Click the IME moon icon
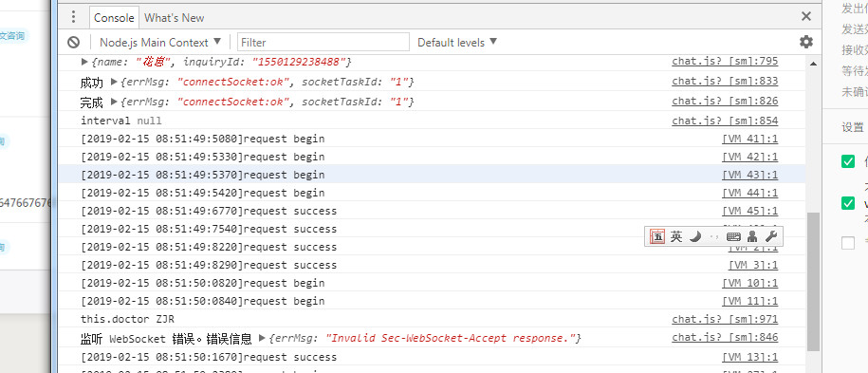Screen dimensions: 868x373 click(695, 236)
